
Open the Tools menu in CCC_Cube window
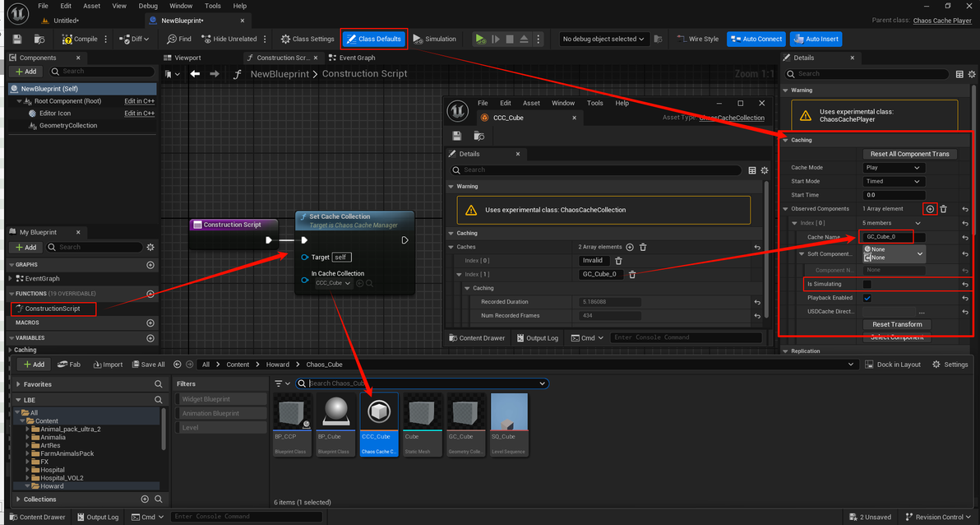[x=595, y=103]
